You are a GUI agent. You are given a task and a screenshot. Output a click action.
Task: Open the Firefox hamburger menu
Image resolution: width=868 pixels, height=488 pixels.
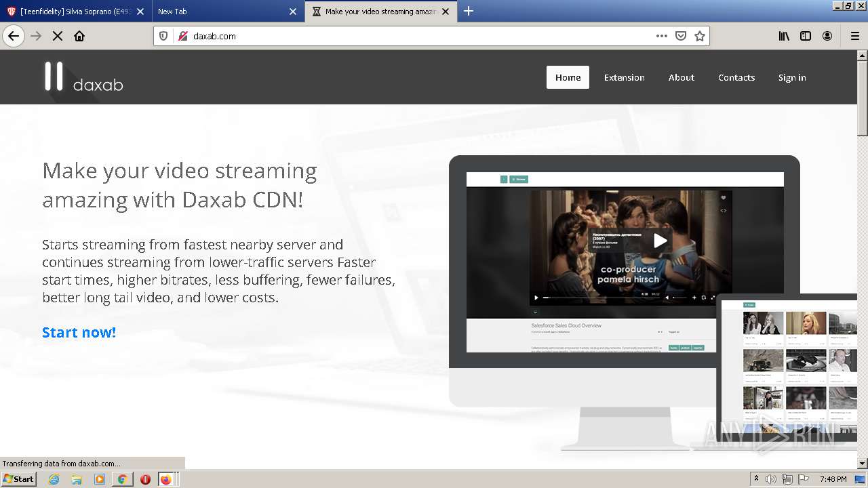point(854,36)
